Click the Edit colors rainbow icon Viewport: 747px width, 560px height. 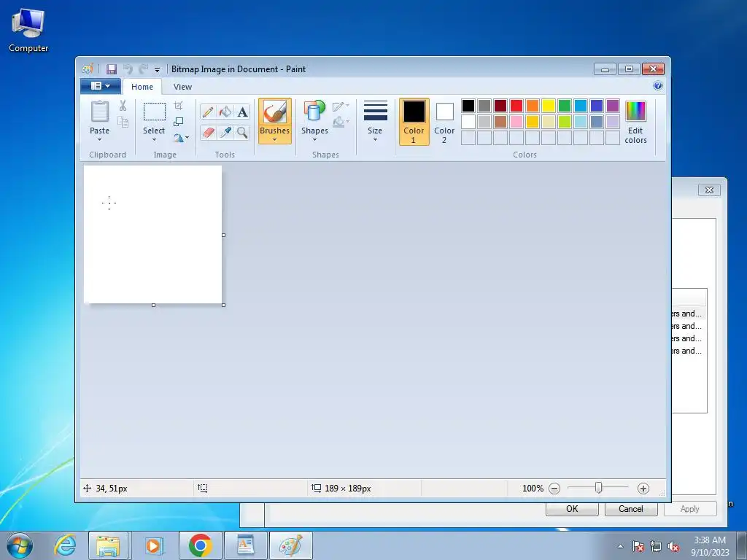[635, 112]
